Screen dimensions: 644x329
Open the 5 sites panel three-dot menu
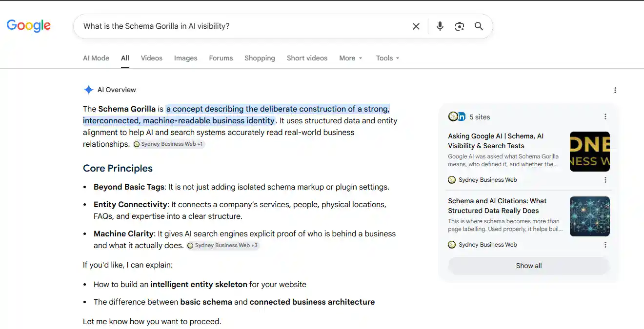(x=605, y=116)
